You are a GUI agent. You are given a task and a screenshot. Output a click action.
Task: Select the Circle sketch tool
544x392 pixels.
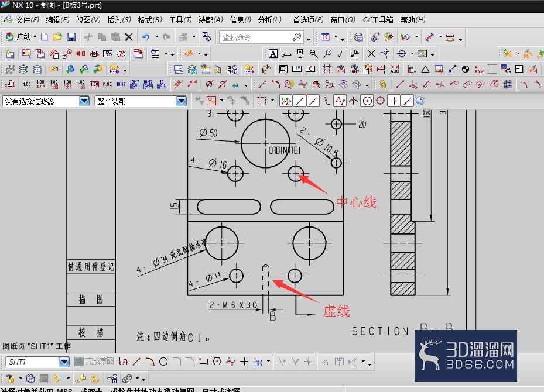click(162, 361)
